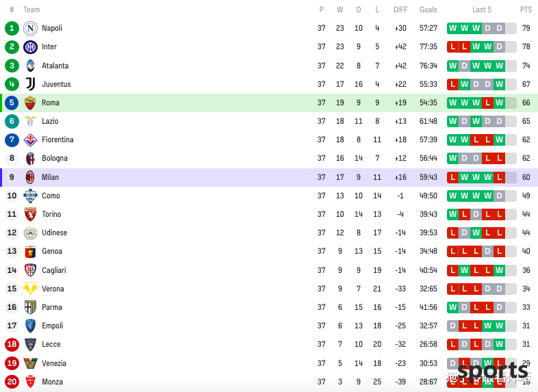Sort by the DIFF column header
Viewport: 538px width, 392px height.
pyautogui.click(x=400, y=10)
